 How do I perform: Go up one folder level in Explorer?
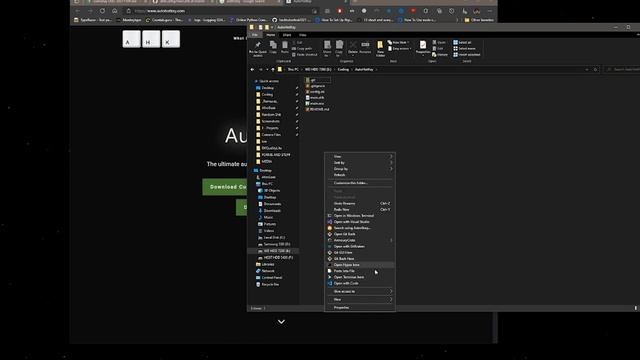pos(273,70)
